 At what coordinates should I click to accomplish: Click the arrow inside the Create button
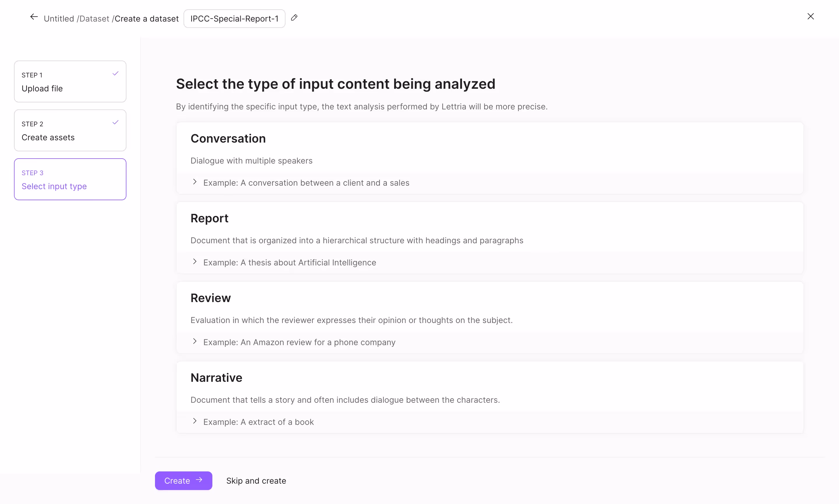point(200,480)
